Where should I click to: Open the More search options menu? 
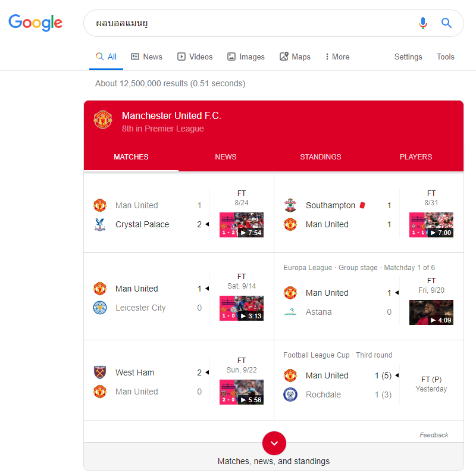point(337,57)
